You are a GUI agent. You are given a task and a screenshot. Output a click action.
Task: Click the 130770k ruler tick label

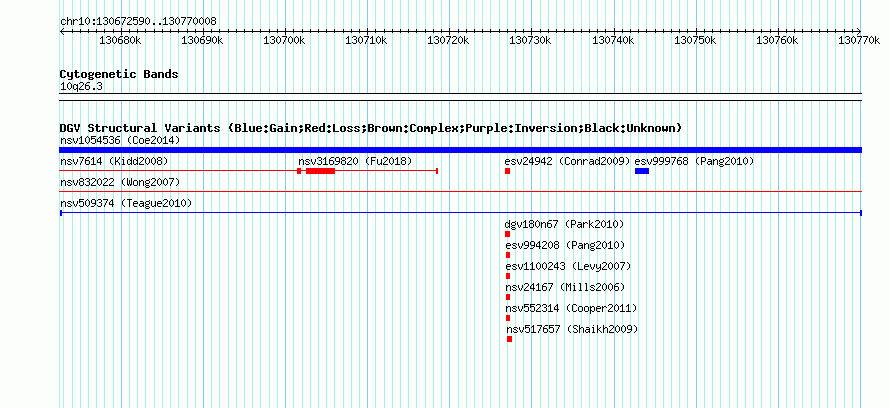(x=859, y=40)
